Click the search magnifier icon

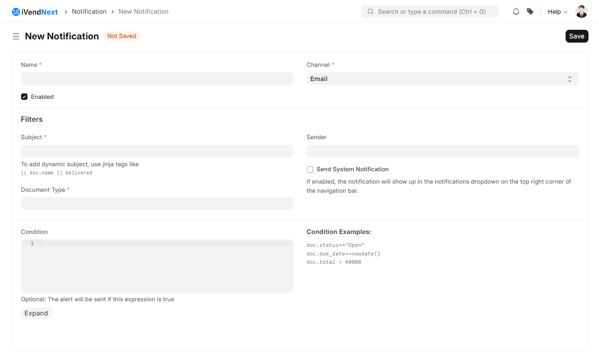(370, 11)
